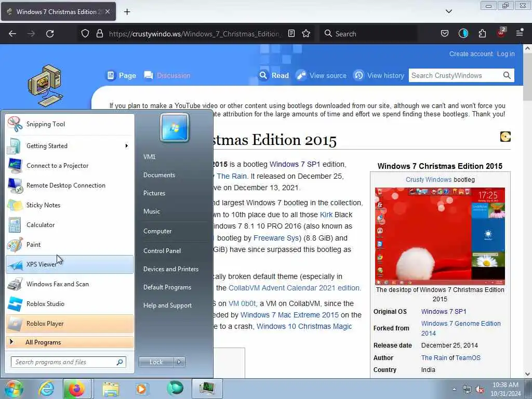Open Documents from Start menu
This screenshot has height=399, width=532.
(x=159, y=175)
